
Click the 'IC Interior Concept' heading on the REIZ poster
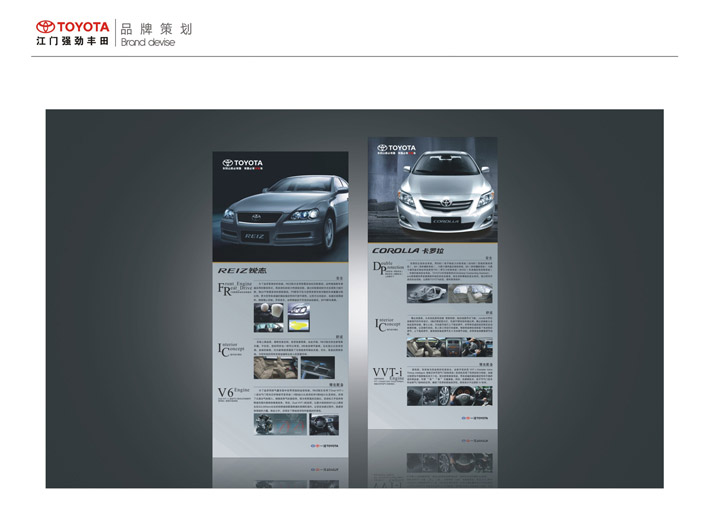coord(231,350)
